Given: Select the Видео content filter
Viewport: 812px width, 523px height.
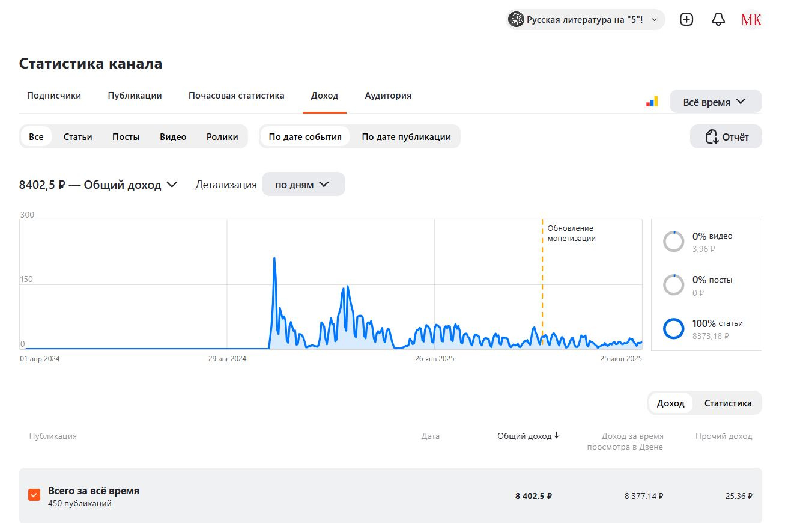Looking at the screenshot, I should (173, 137).
